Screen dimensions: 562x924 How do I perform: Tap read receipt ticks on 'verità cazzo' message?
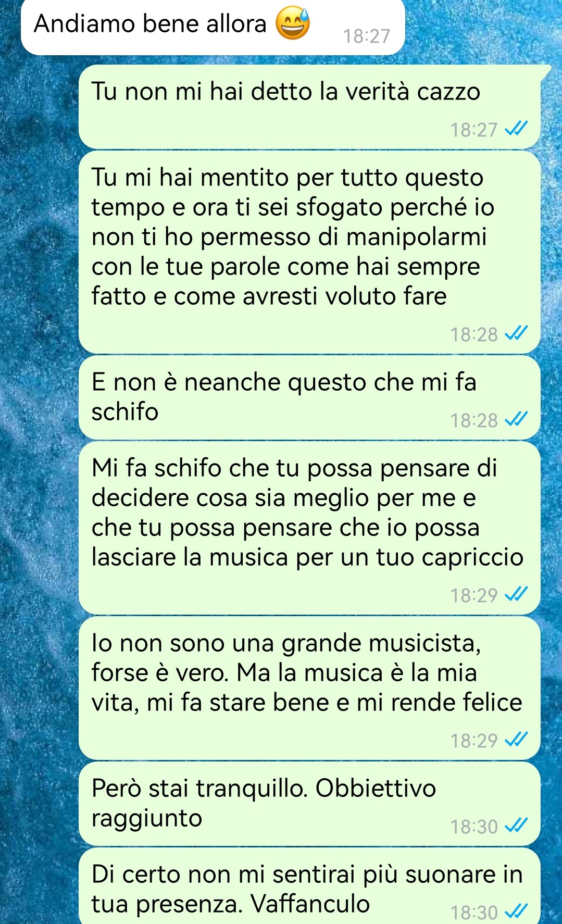(517, 129)
